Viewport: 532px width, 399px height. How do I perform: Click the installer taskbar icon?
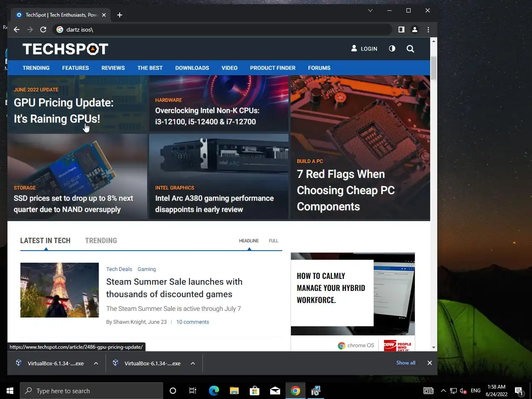click(x=316, y=391)
